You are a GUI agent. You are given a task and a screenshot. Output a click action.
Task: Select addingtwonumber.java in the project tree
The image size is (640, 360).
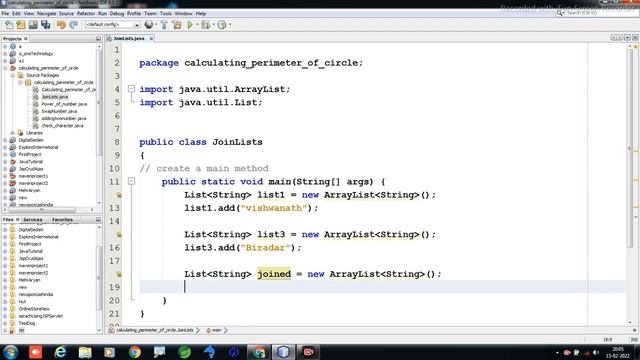64,119
